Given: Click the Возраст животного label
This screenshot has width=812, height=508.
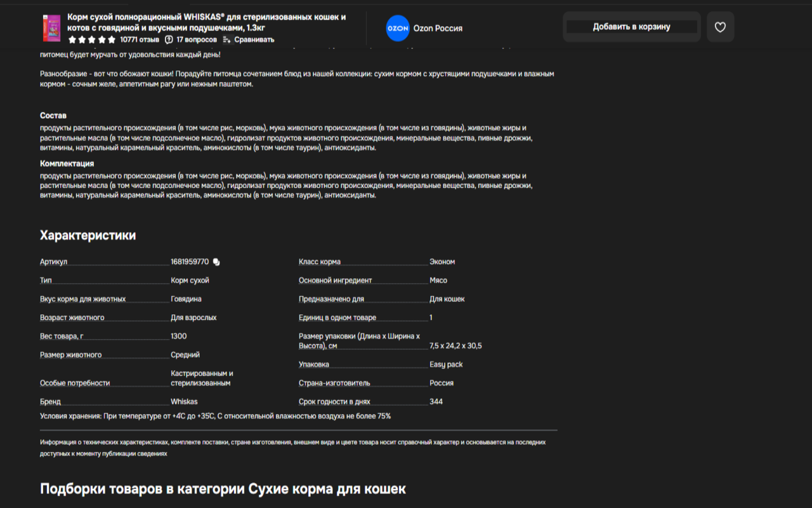Looking at the screenshot, I should (72, 317).
